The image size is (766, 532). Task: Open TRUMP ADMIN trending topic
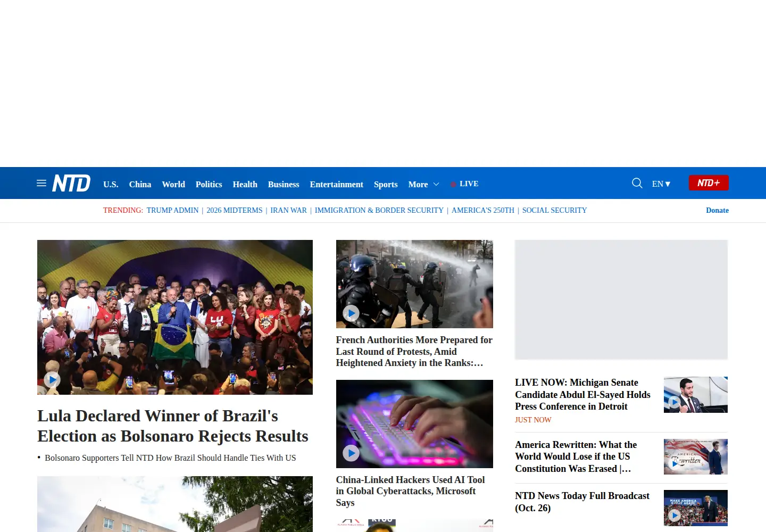coord(172,210)
